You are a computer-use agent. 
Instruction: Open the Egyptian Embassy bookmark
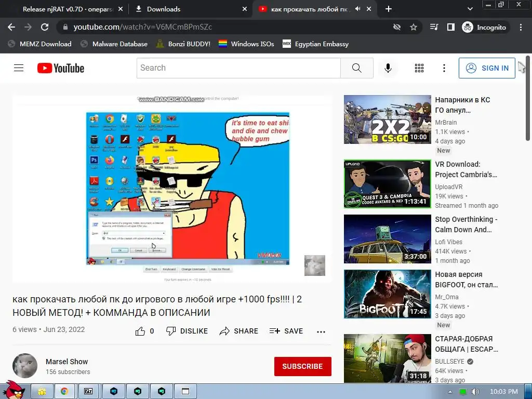click(315, 44)
